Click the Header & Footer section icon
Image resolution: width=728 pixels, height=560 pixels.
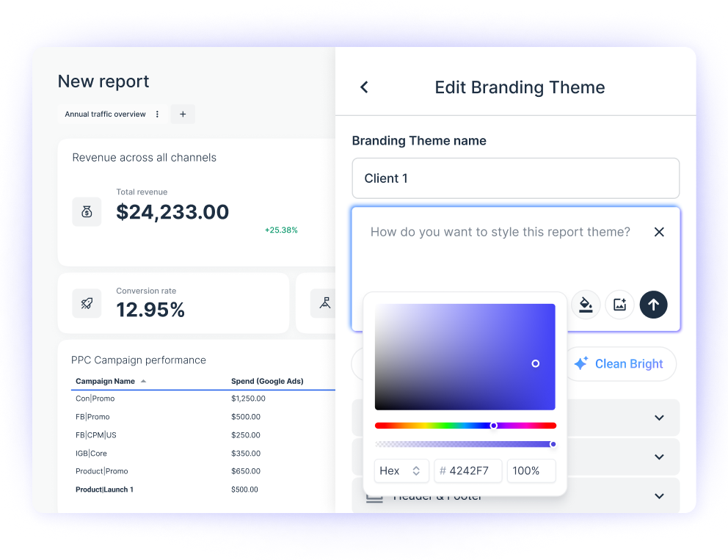[x=374, y=495]
